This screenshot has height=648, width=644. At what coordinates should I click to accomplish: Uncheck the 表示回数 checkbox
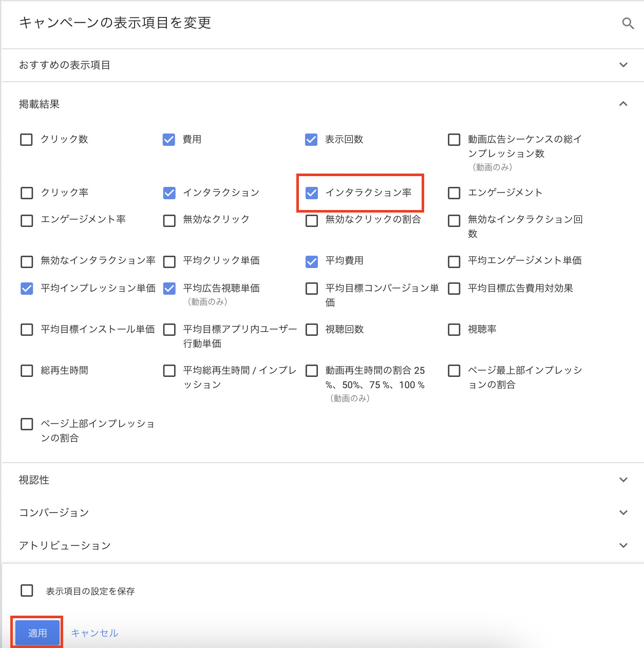(311, 140)
